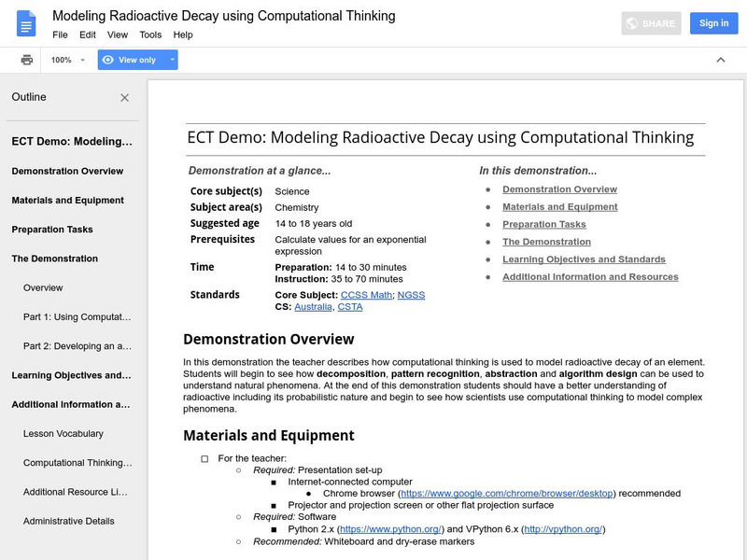The width and height of the screenshot is (747, 560).
Task: Open the View menu
Action: [118, 35]
